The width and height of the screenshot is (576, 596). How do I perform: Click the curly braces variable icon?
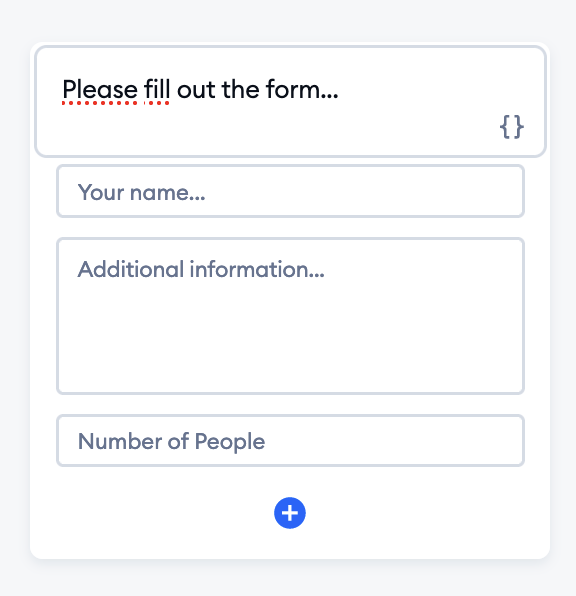point(512,127)
